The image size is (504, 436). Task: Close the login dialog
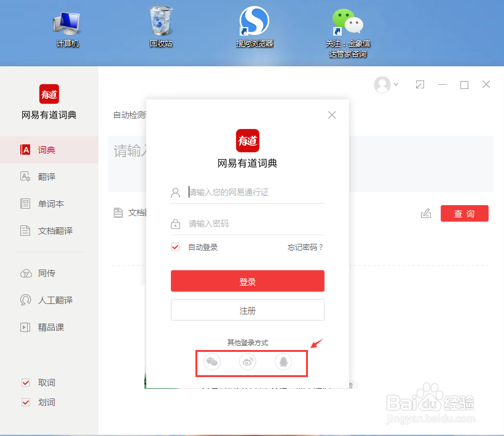332,115
